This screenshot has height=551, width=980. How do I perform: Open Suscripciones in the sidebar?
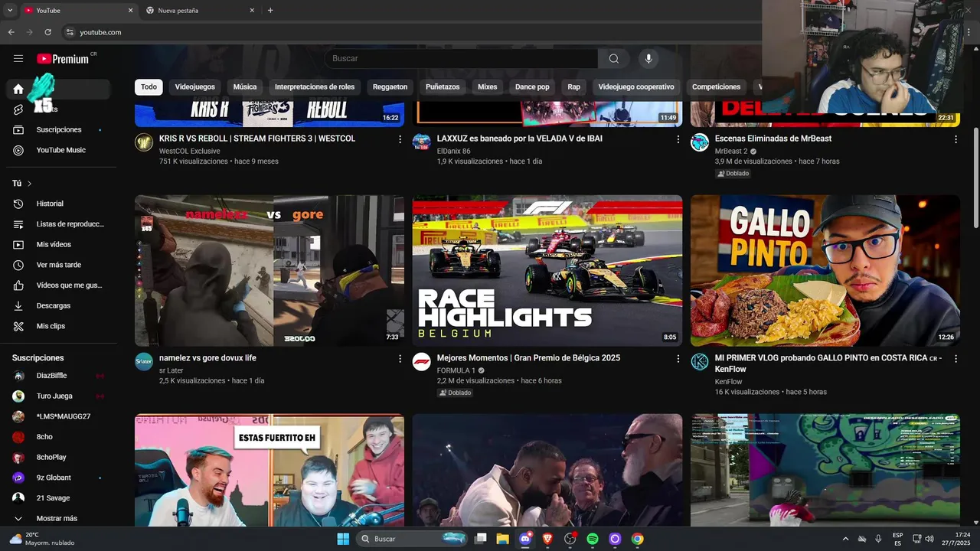[59, 130]
